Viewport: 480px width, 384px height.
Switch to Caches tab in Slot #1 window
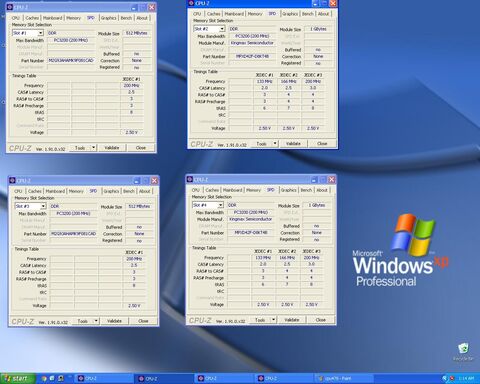coord(32,18)
